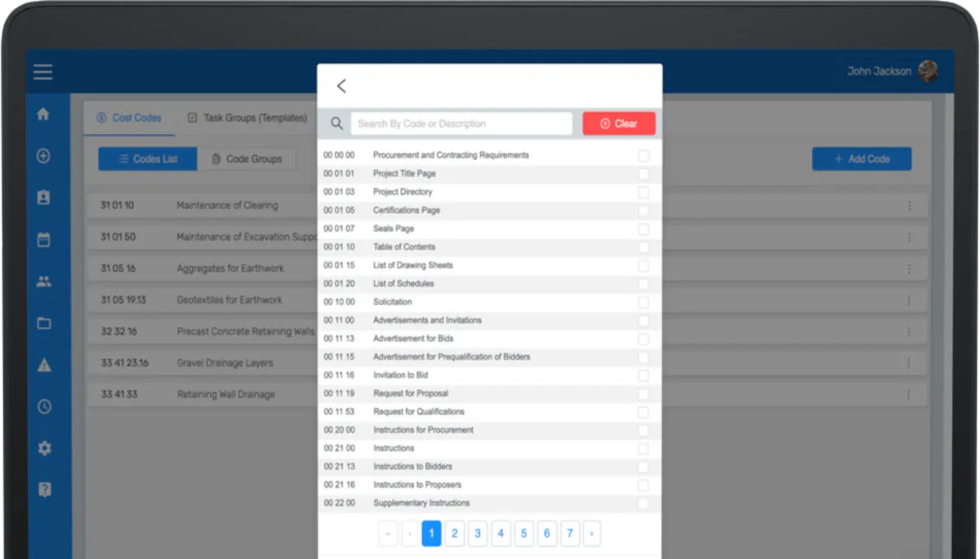Check the Seals Page box
Viewport: 980px width, 559px height.
tap(644, 229)
